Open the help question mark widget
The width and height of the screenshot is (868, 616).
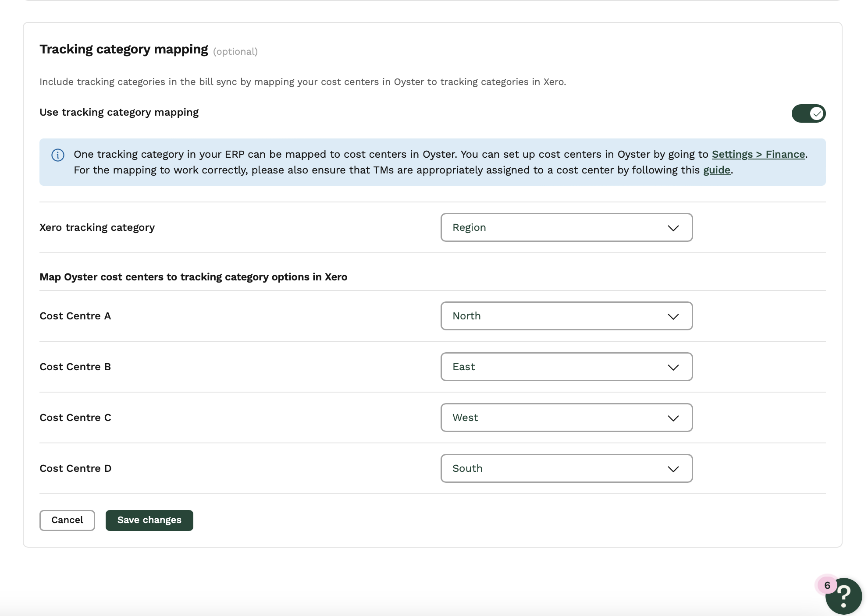[x=844, y=596]
